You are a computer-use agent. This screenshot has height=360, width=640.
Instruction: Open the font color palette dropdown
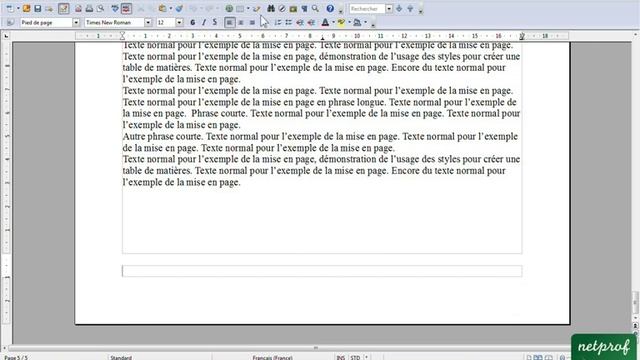(x=333, y=22)
